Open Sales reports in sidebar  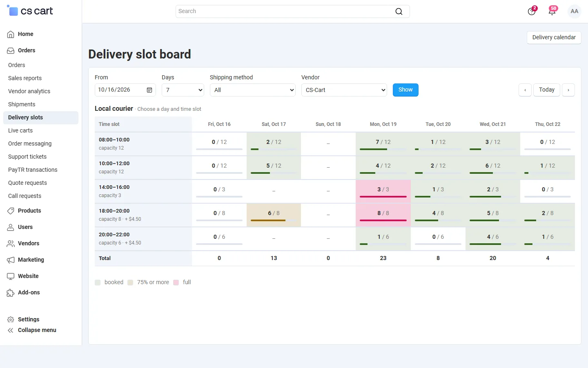point(25,78)
